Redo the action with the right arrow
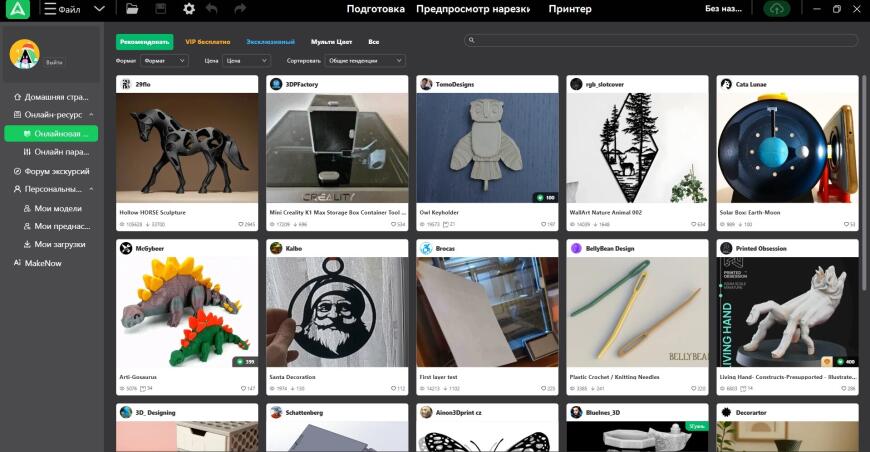This screenshot has height=452, width=870. [x=240, y=9]
